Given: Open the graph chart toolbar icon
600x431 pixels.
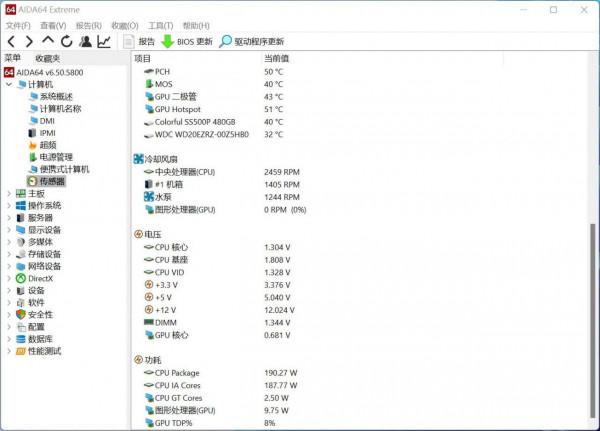Looking at the screenshot, I should click(104, 41).
